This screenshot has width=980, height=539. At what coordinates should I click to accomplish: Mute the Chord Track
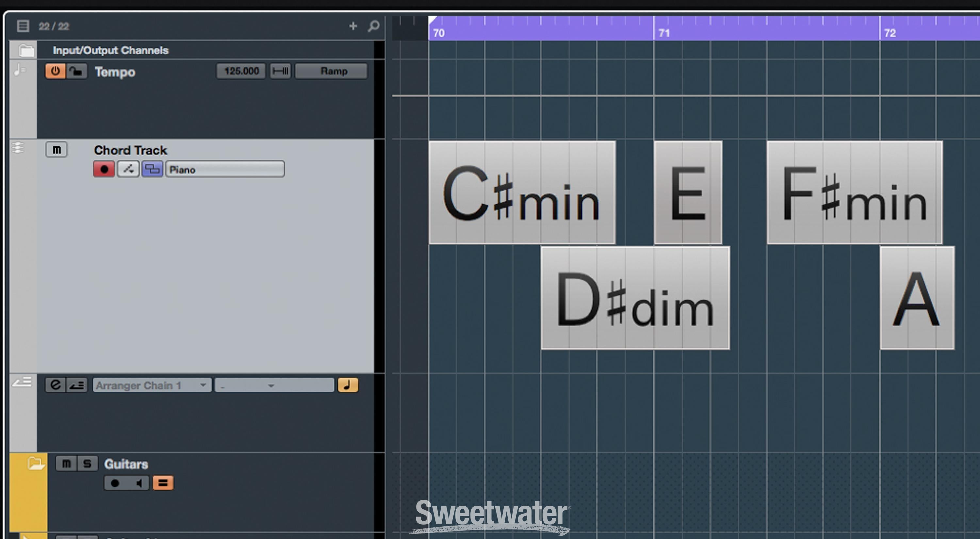(x=56, y=150)
